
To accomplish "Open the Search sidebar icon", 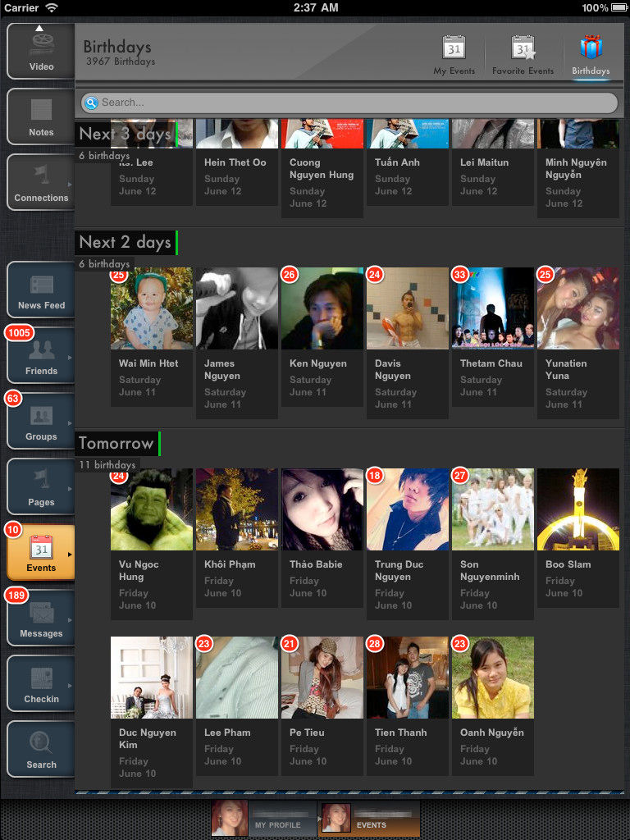I will click(x=41, y=749).
